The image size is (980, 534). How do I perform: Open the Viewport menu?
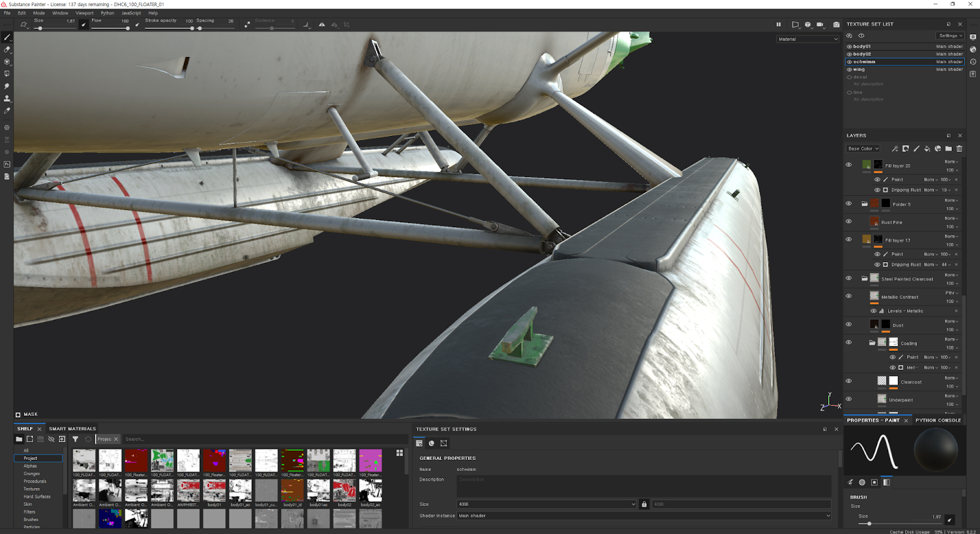pyautogui.click(x=85, y=13)
